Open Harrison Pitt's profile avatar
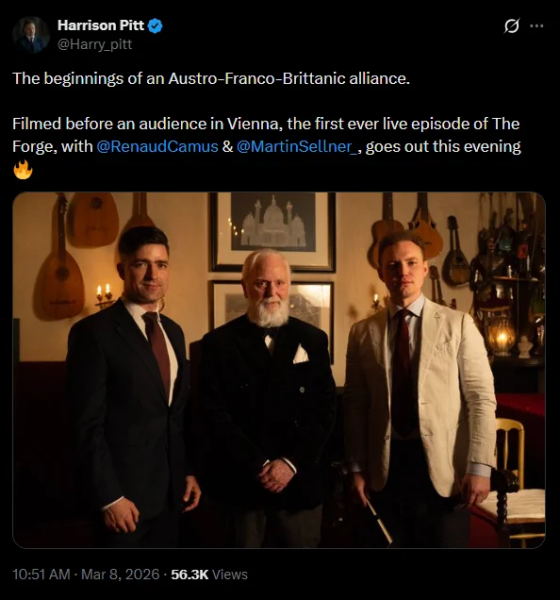The height and width of the screenshot is (600, 560). point(31,34)
